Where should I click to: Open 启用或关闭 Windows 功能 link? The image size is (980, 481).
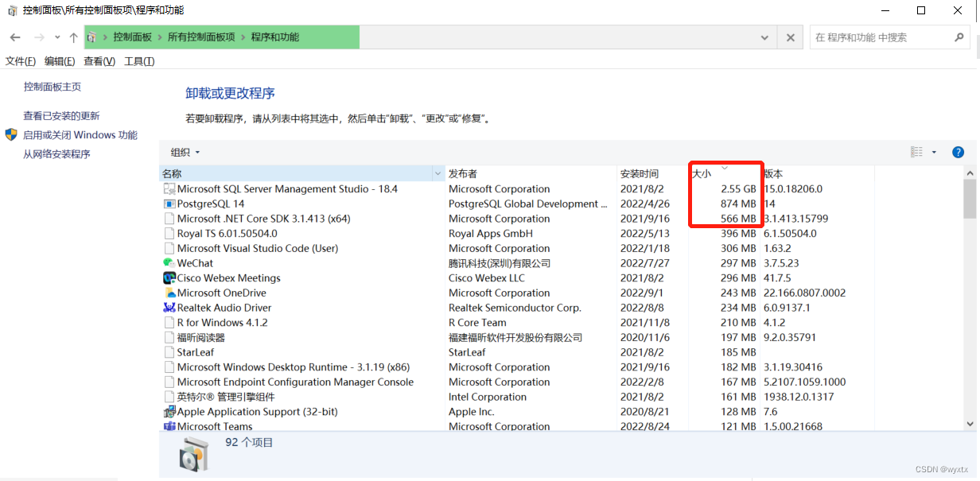tap(80, 135)
